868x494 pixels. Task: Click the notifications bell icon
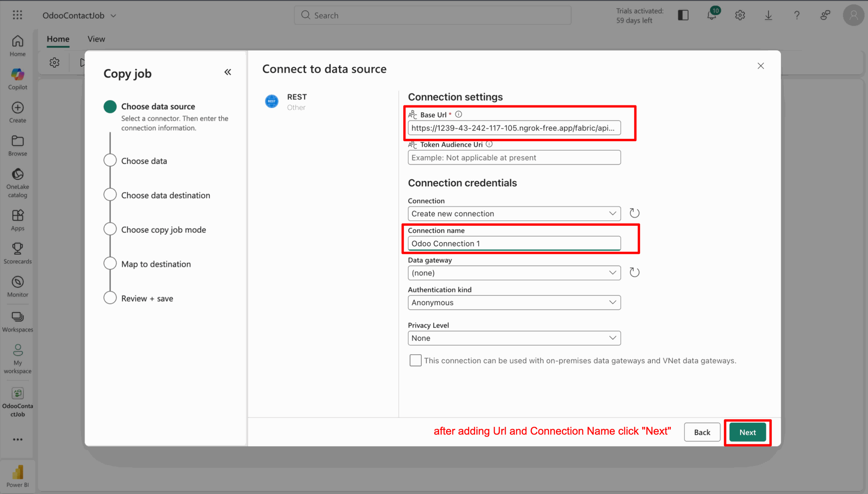click(712, 15)
